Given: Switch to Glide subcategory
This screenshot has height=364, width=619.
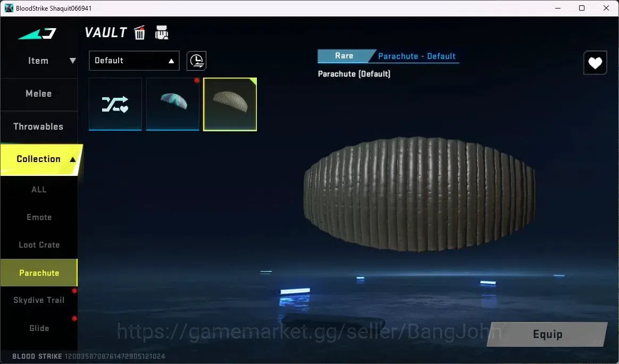Looking at the screenshot, I should [39, 328].
